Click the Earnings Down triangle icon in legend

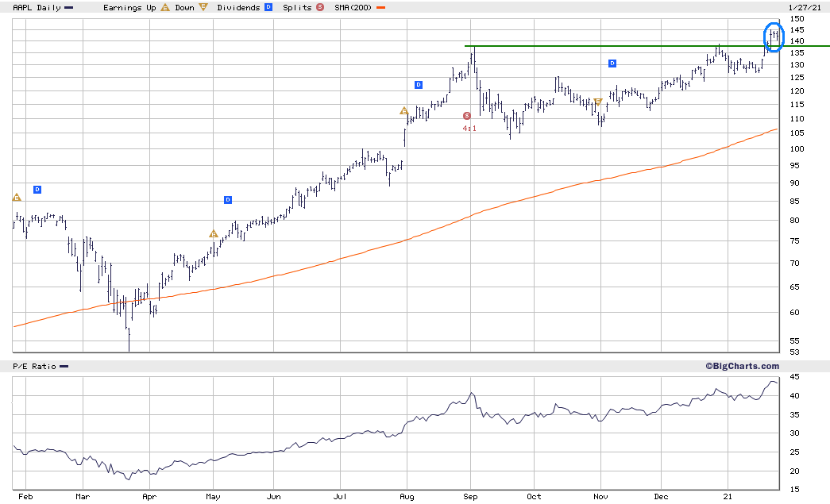[x=203, y=7]
